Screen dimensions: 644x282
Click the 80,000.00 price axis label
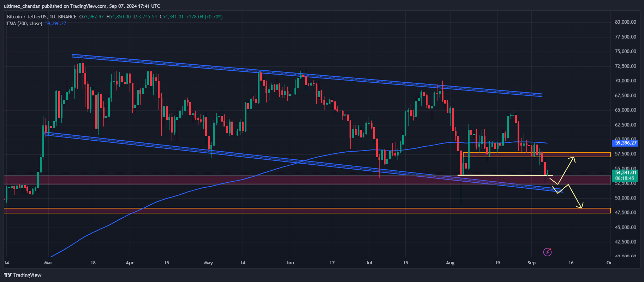(x=625, y=22)
